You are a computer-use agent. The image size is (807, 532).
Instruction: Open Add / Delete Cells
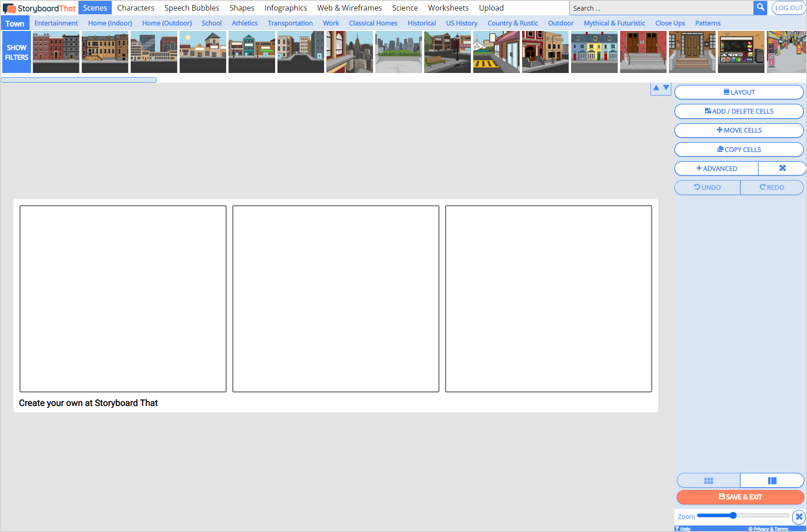tap(739, 111)
